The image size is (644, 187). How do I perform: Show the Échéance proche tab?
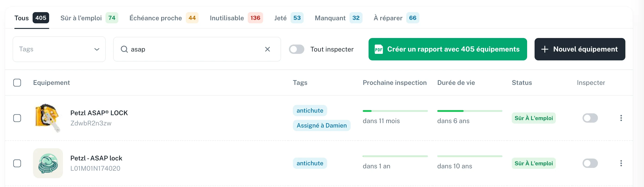[164, 18]
